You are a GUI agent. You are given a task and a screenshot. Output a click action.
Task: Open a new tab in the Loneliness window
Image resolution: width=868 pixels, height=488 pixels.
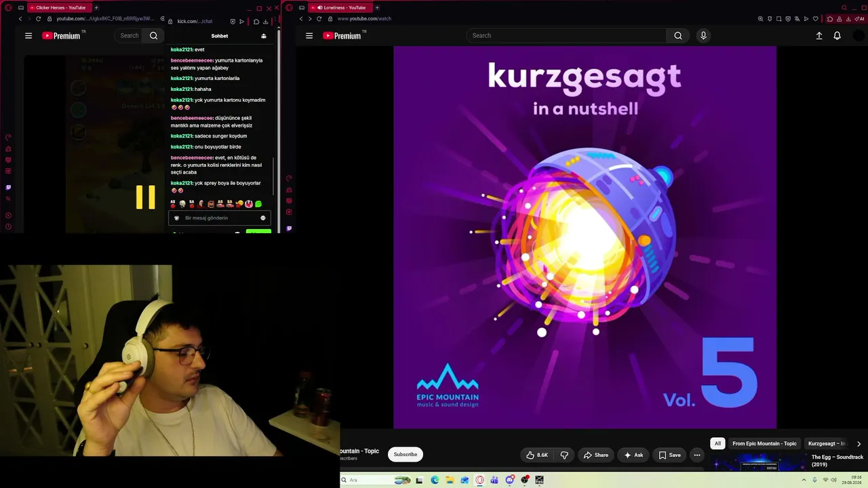coord(377,7)
